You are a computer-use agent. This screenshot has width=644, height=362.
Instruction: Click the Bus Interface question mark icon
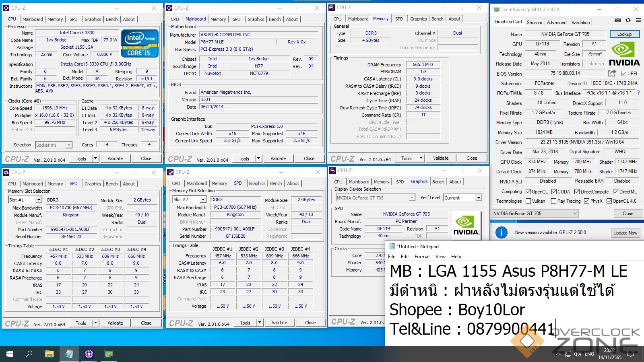638,93
